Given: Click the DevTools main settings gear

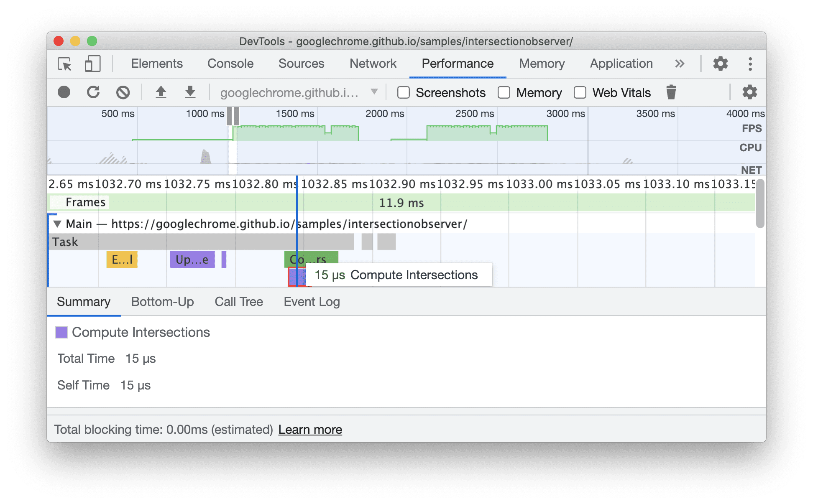Looking at the screenshot, I should (721, 64).
